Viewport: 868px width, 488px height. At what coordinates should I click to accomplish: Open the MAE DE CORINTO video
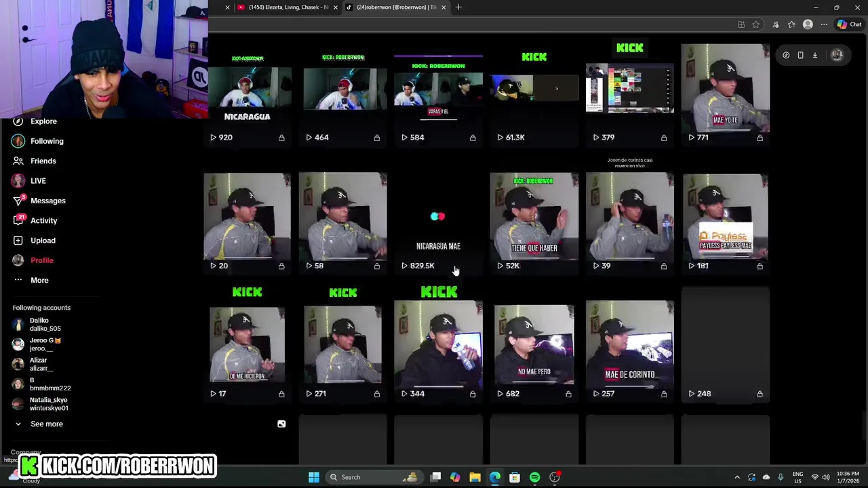(x=630, y=344)
